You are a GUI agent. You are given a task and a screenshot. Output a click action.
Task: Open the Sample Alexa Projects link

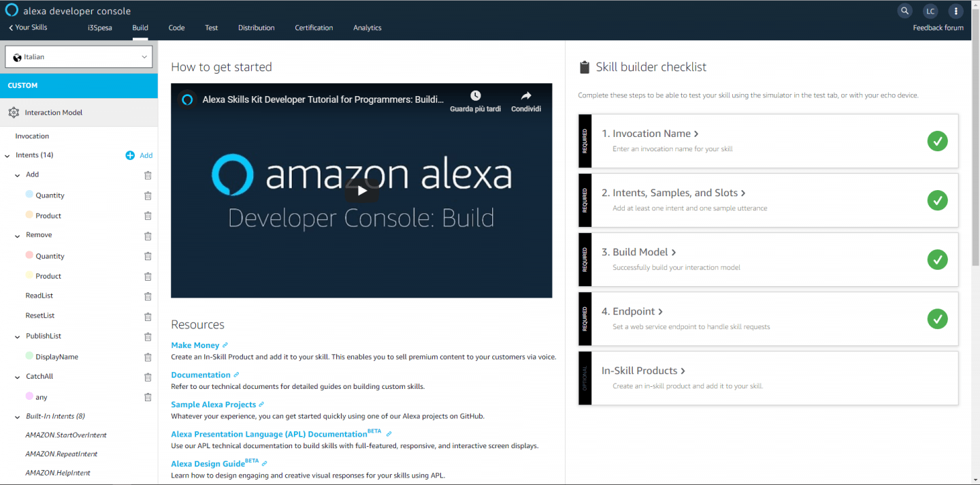(213, 404)
